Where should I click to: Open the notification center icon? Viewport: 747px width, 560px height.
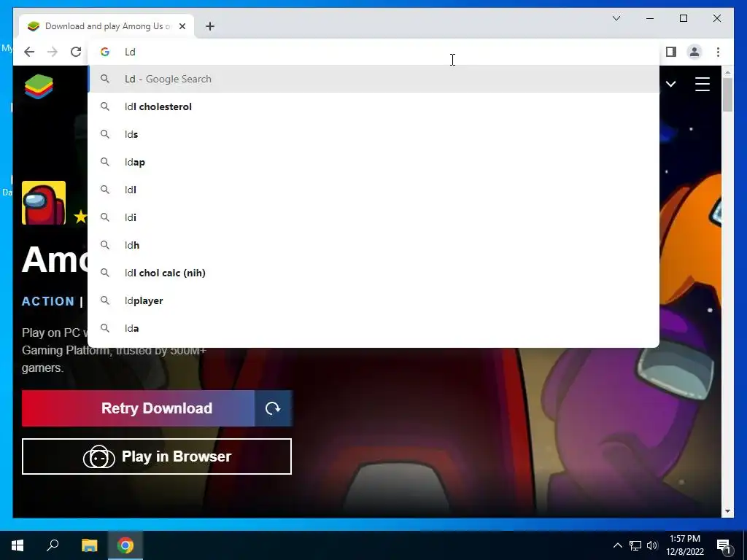click(x=724, y=545)
